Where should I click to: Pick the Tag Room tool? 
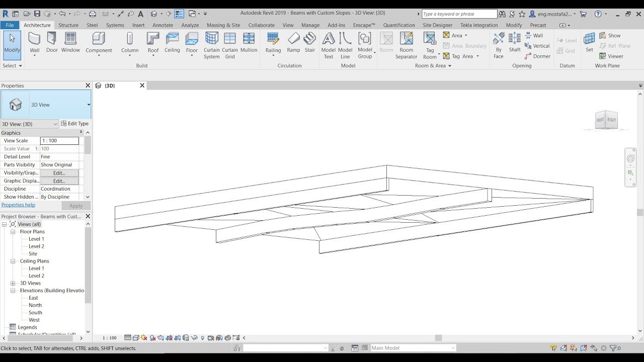[x=430, y=45]
